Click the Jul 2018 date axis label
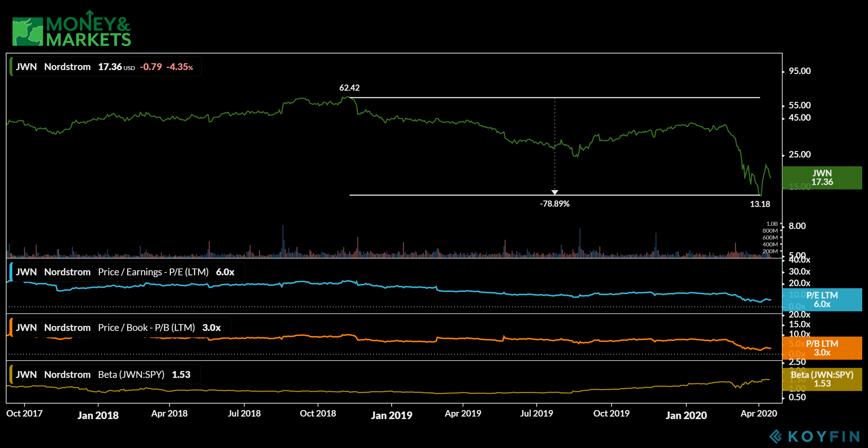868x448 pixels. tap(244, 413)
